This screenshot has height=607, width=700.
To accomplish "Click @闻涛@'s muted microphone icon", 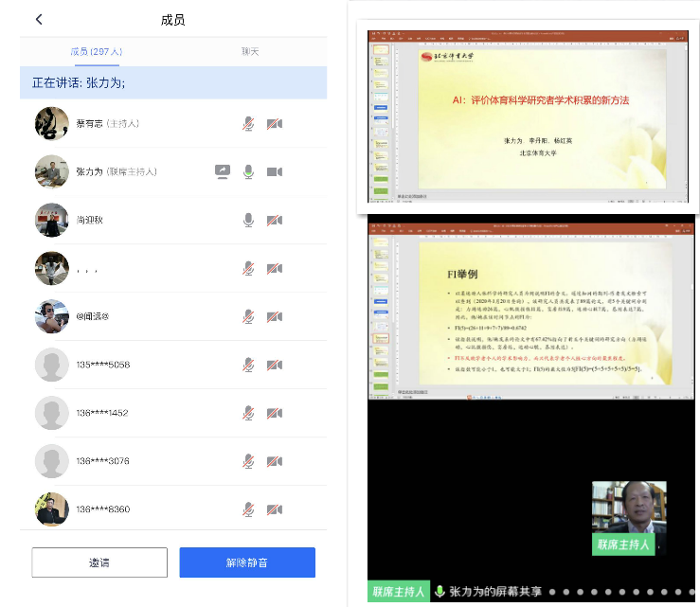I will coord(248,316).
